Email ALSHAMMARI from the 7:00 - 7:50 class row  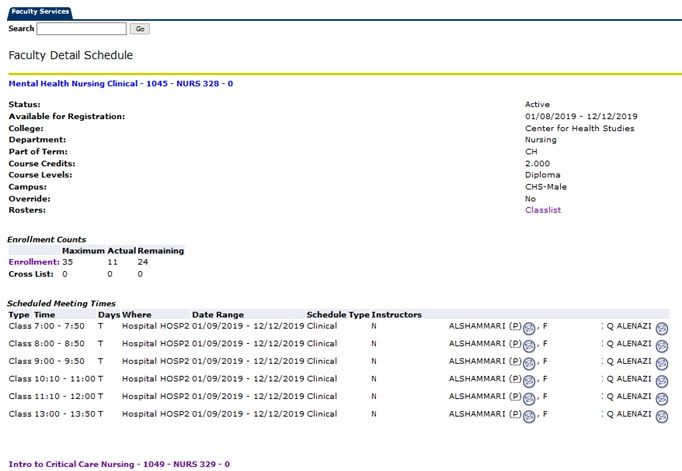click(529, 329)
